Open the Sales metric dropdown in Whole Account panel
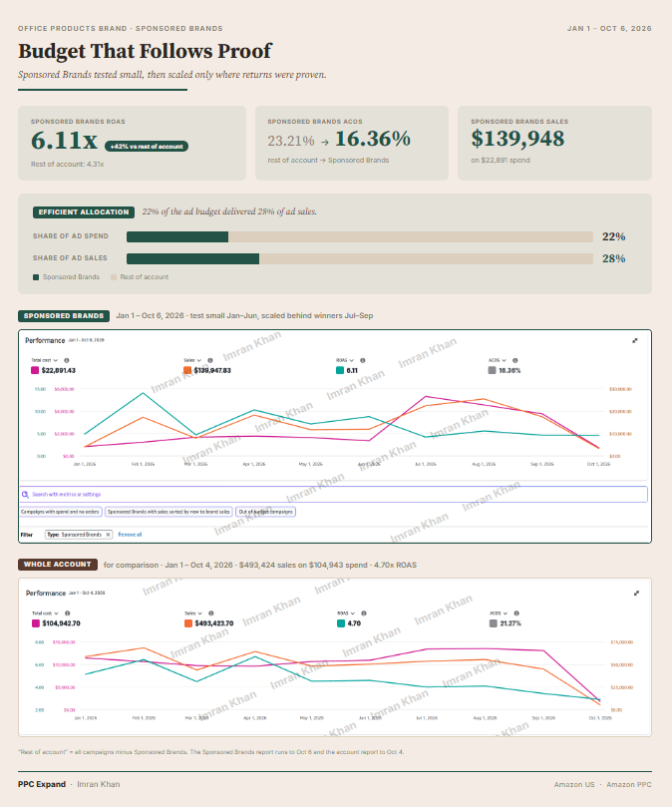This screenshot has height=807, width=672. tap(193, 612)
